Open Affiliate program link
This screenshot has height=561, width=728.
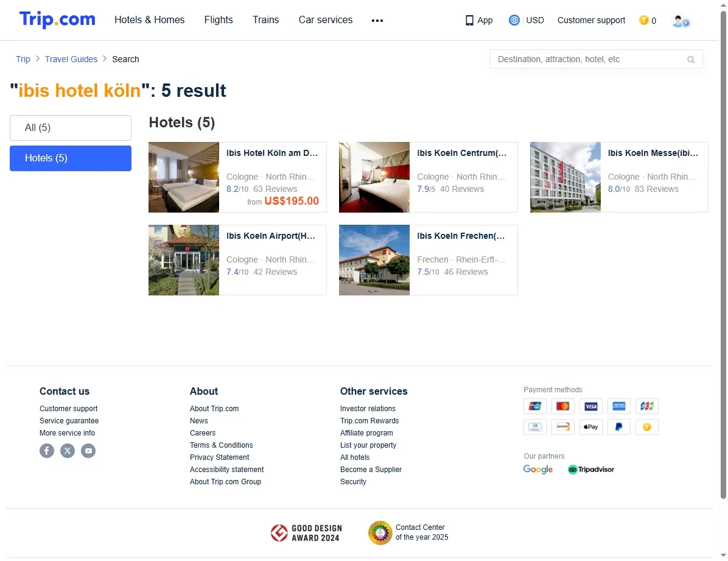click(366, 432)
